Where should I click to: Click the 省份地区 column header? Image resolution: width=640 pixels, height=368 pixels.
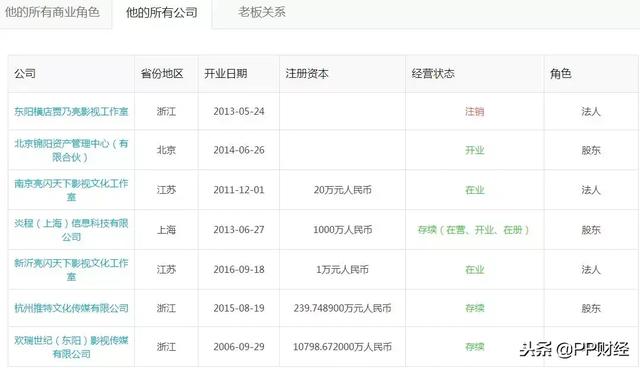point(162,74)
